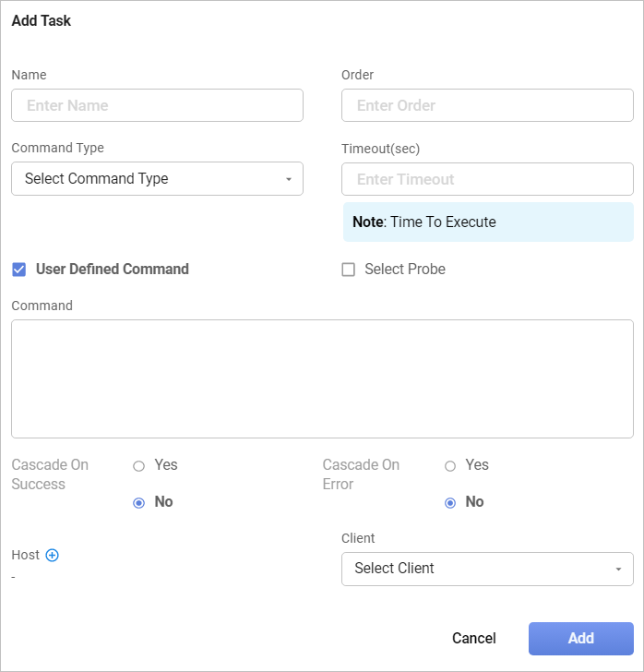This screenshot has width=644, height=672.
Task: Uncheck the User Defined Command checkbox
Action: (18, 270)
